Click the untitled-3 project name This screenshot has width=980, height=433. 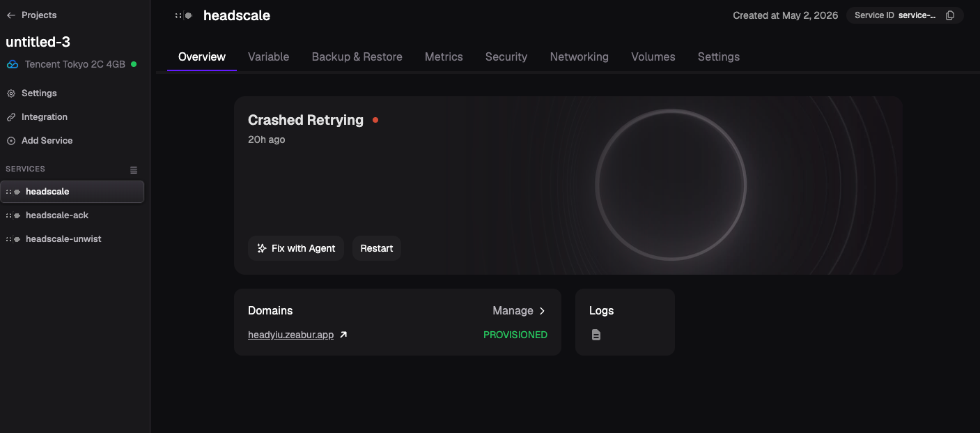pos(38,42)
